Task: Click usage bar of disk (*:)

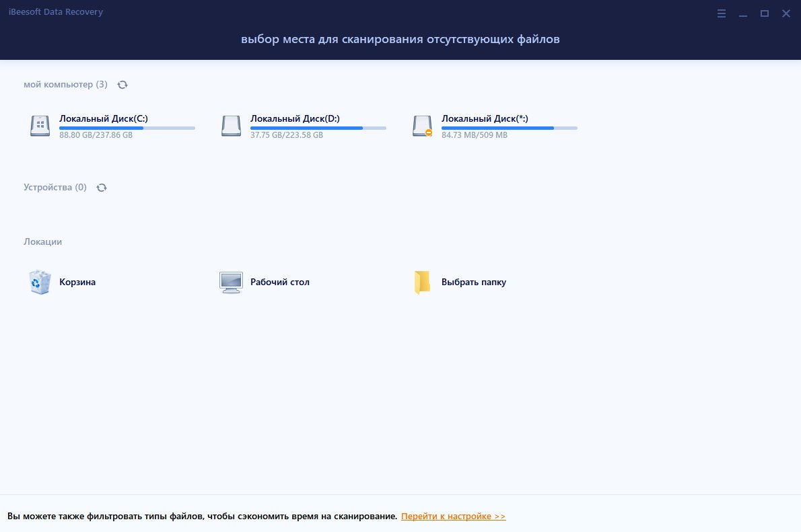Action: point(510,128)
